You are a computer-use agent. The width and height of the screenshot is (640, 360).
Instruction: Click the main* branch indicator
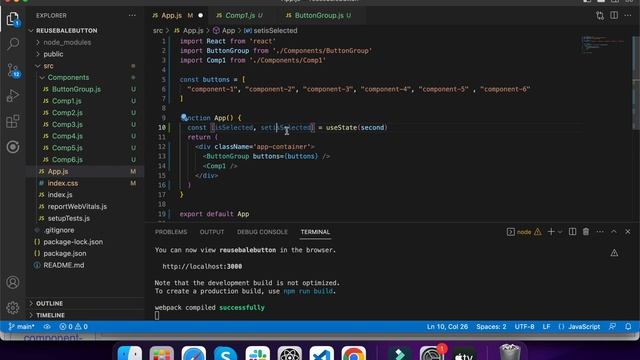pyautogui.click(x=22, y=327)
